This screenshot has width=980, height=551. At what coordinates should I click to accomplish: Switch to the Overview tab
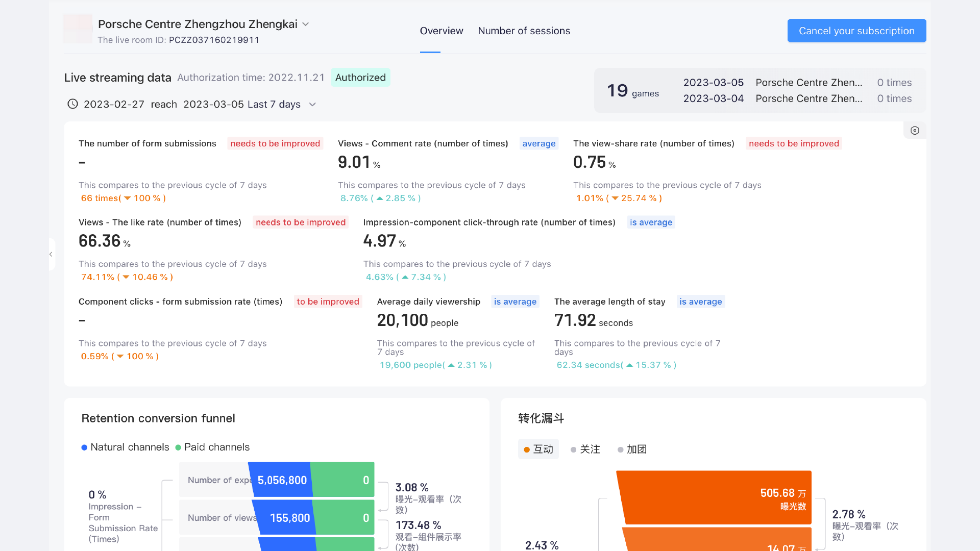(x=441, y=31)
